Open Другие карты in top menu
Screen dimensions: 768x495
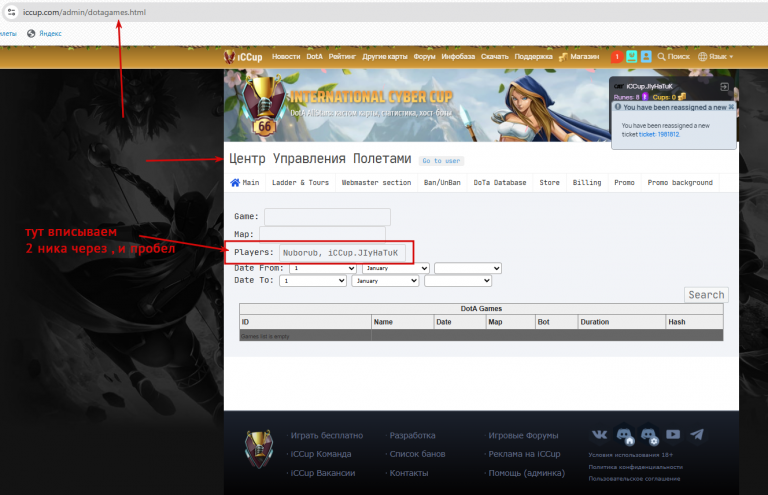384,57
